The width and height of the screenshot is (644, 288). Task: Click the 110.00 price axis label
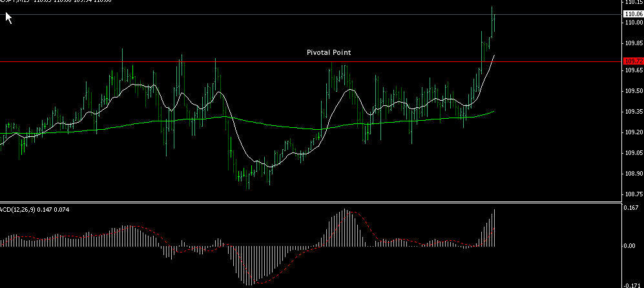coord(633,23)
